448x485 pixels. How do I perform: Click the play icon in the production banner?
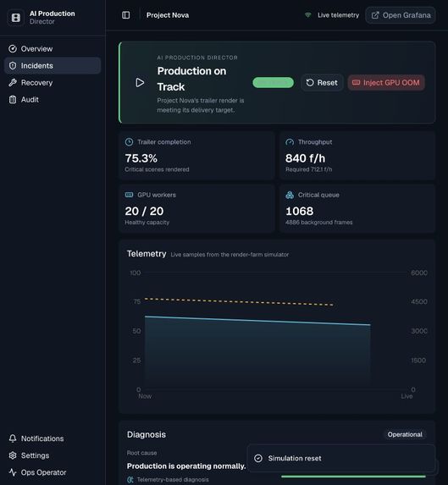tap(140, 83)
